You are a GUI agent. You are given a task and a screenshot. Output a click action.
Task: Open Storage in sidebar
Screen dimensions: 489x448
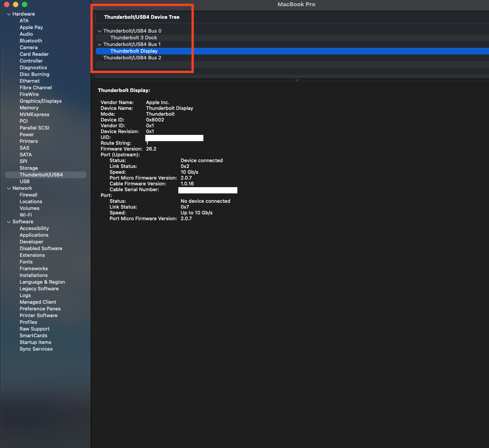(29, 168)
